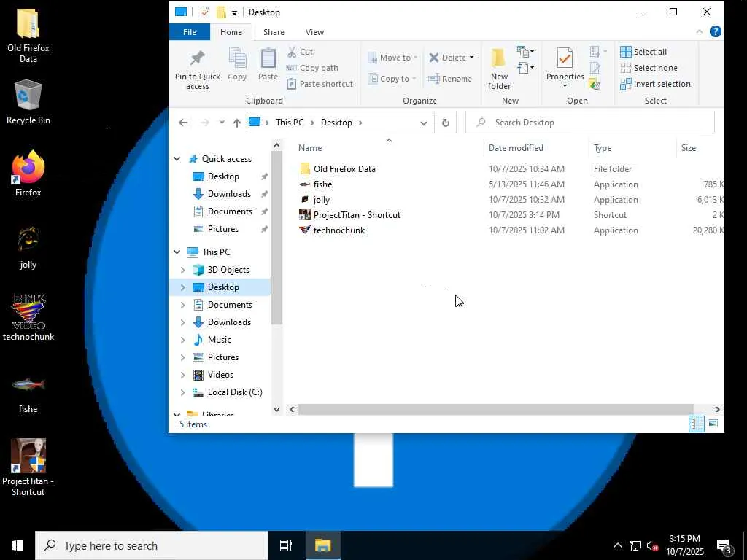Select the jolly application file
Viewport: 747px width, 560px height.
508,200
